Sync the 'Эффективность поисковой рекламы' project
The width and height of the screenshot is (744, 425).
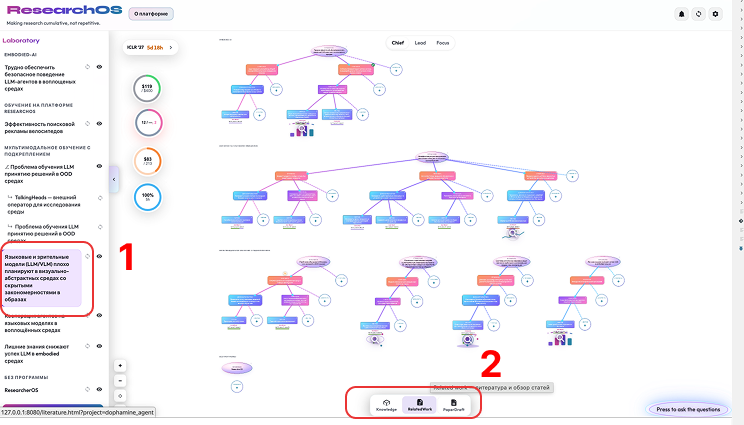click(x=88, y=123)
